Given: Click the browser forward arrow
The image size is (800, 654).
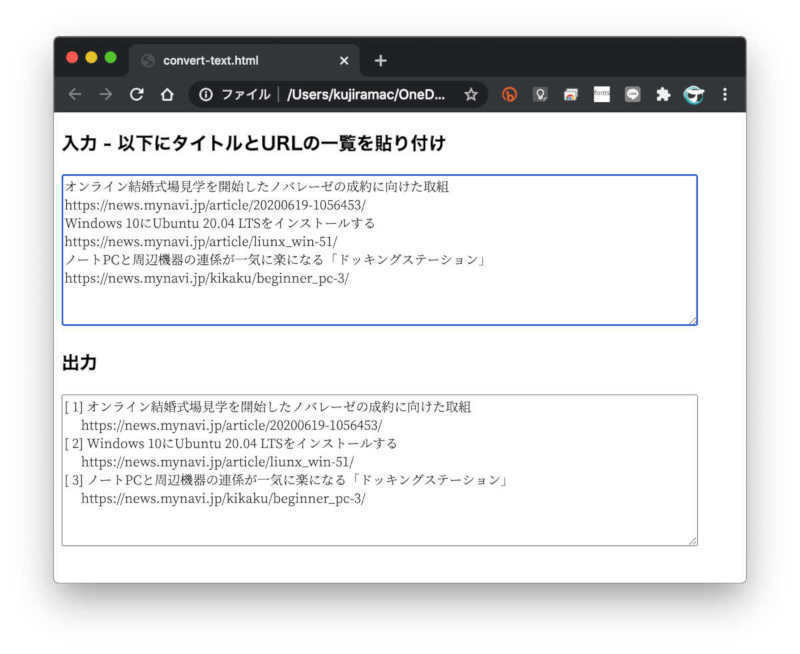Looking at the screenshot, I should (x=106, y=94).
